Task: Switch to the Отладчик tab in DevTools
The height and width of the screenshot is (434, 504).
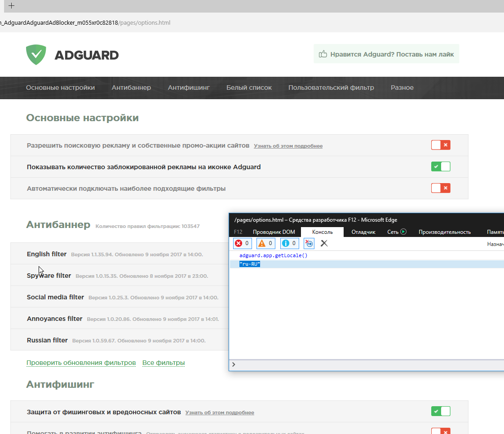Action: (363, 232)
